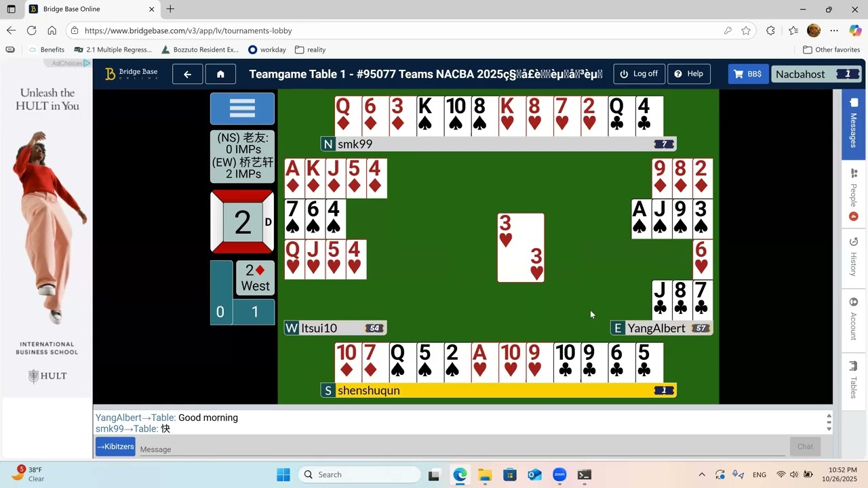
Task: Select North's Queen of diamonds
Action: 348,116
